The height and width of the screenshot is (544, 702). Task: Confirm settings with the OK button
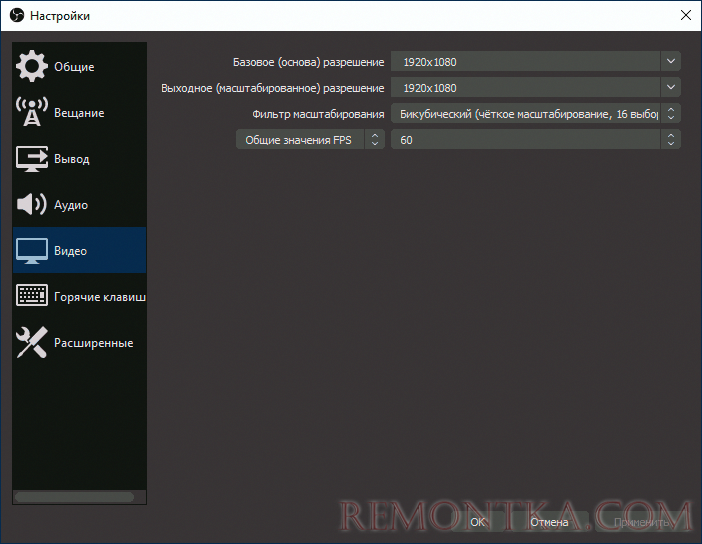tap(478, 522)
